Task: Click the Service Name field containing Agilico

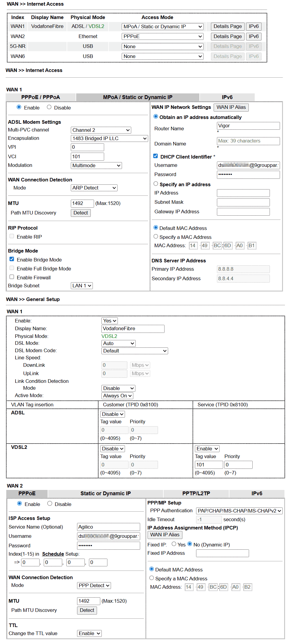Action: [x=109, y=527]
